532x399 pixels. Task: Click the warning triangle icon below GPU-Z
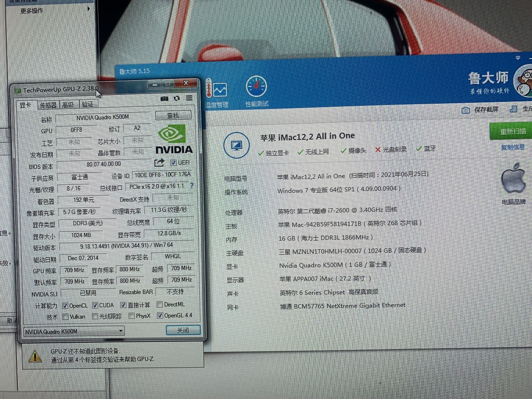pyautogui.click(x=35, y=356)
